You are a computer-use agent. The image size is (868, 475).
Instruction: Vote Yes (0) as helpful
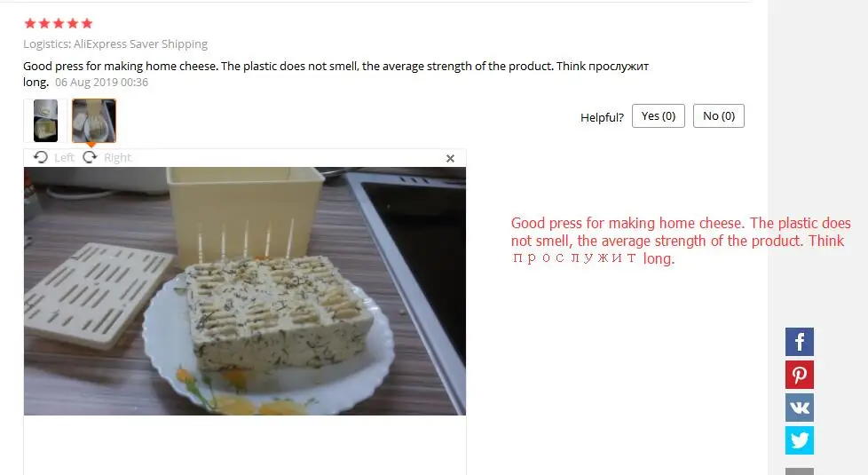(x=659, y=115)
